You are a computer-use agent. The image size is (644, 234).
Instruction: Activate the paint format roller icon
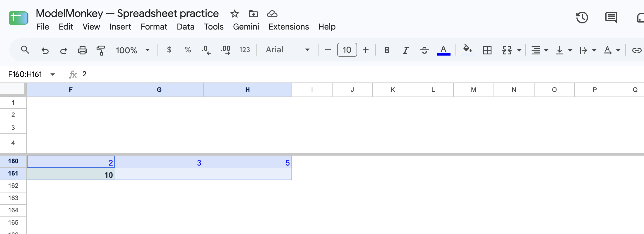coord(101,50)
